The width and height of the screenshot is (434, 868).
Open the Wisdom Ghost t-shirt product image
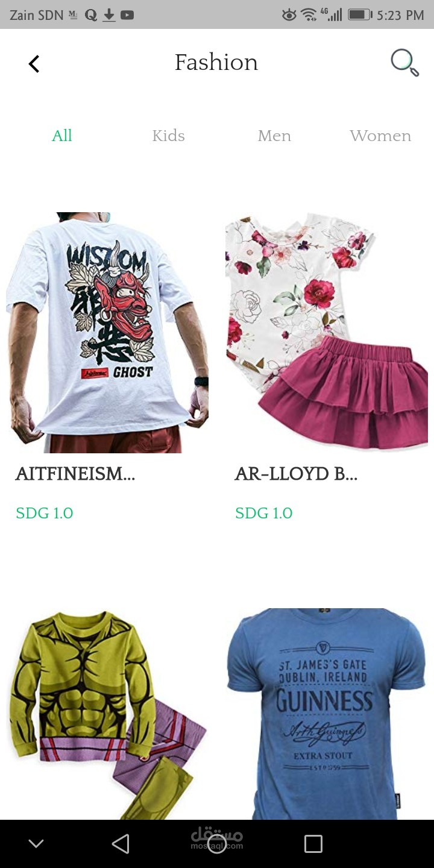pyautogui.click(x=107, y=332)
